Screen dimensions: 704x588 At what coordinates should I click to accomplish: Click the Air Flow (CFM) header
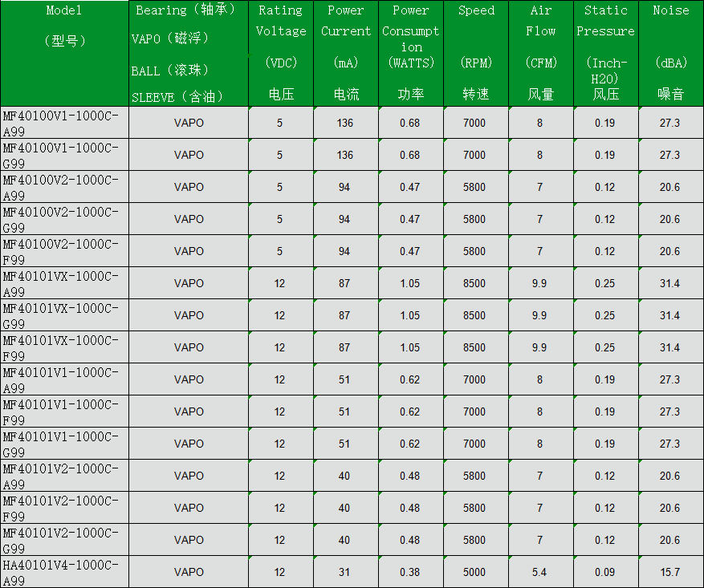point(541,53)
